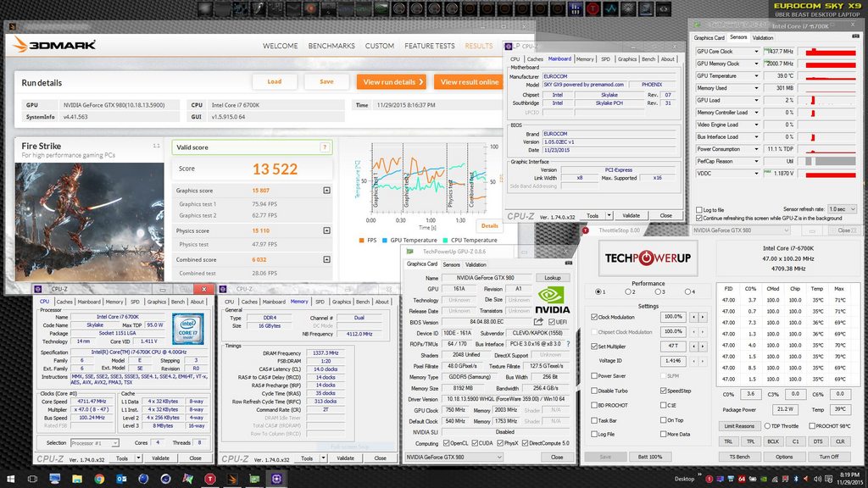
Task: Expand the Physics score details
Action: point(326,230)
